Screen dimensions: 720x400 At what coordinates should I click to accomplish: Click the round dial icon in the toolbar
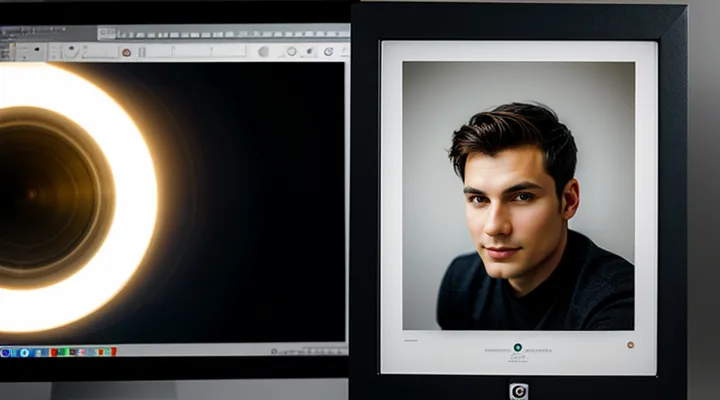coord(71,51)
